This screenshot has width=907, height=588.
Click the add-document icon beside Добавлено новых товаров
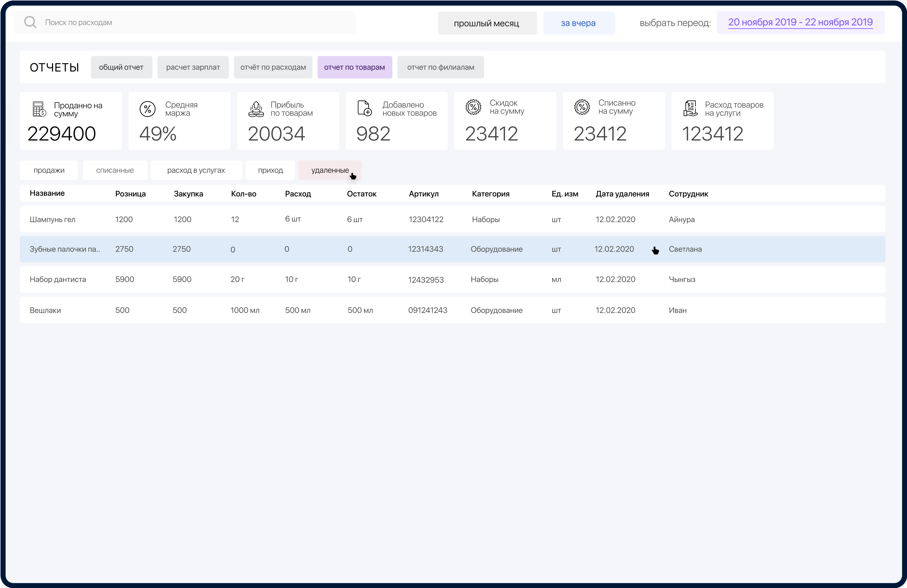click(x=364, y=108)
